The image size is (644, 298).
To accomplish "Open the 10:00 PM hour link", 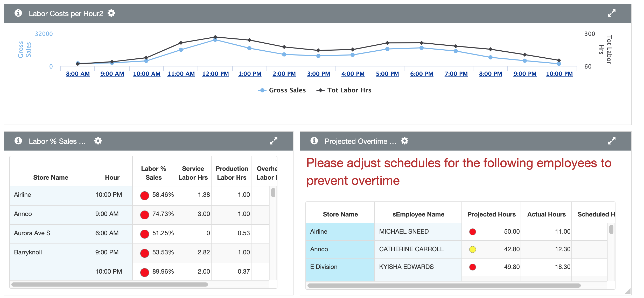I will (559, 74).
